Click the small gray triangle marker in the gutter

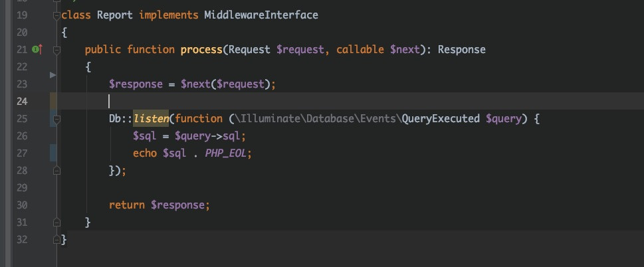[x=53, y=75]
